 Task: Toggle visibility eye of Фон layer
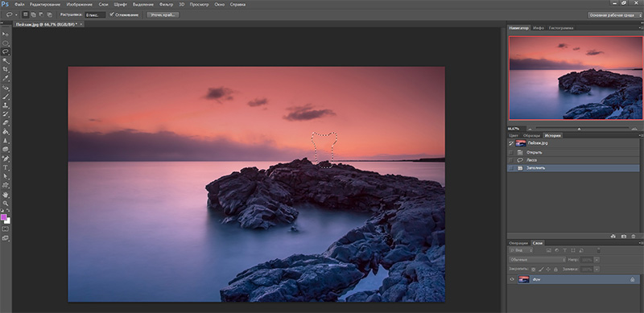click(512, 279)
